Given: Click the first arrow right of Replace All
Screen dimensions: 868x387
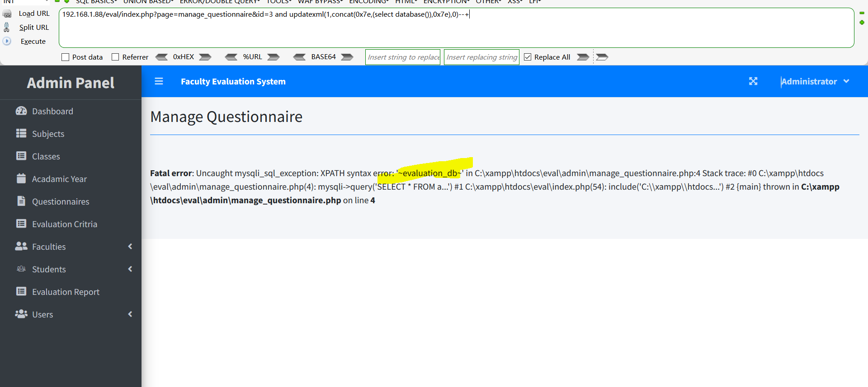Looking at the screenshot, I should (583, 57).
